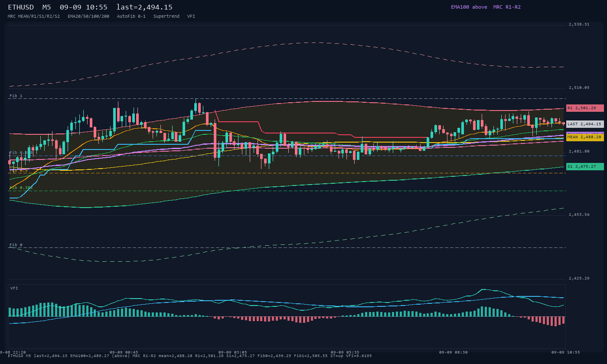The width and height of the screenshot is (607, 364).
Task: Click the 2,481.80 price axis label
Action: [579, 151]
